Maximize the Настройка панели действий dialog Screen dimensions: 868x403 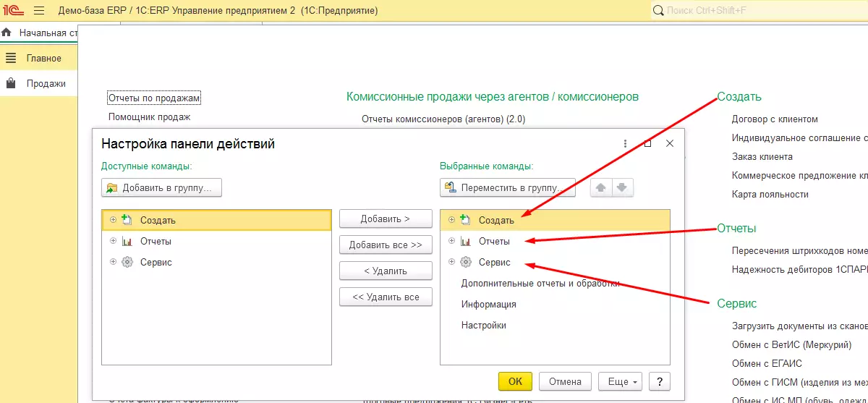pos(647,144)
